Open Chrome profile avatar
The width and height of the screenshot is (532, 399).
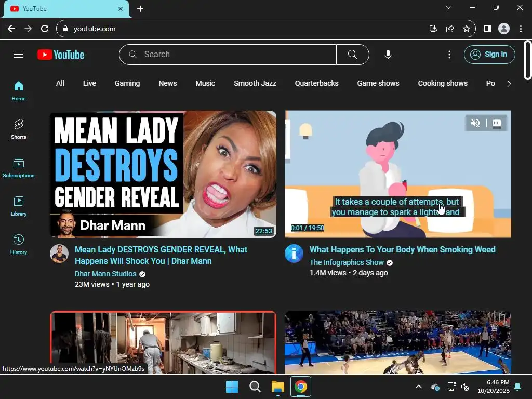pyautogui.click(x=504, y=29)
